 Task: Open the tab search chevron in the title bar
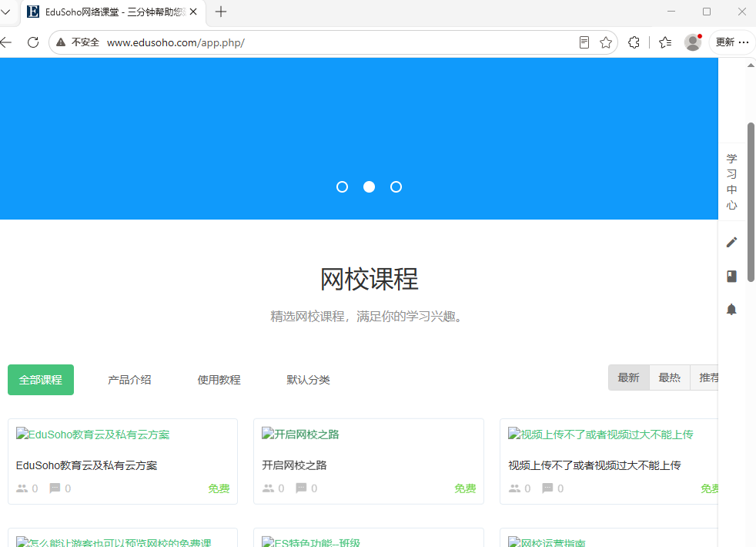[x=5, y=12]
